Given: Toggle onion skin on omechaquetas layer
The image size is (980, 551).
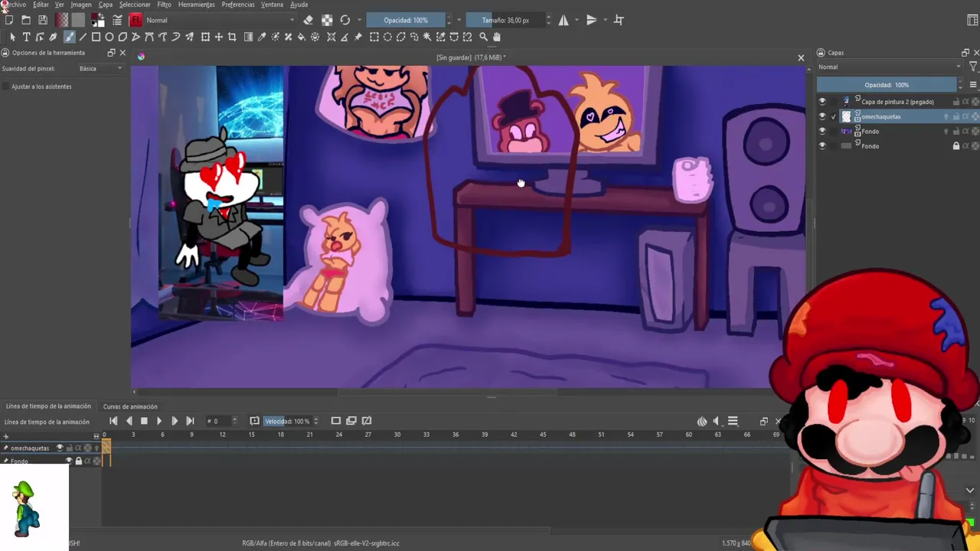Looking at the screenshot, I should [x=946, y=117].
